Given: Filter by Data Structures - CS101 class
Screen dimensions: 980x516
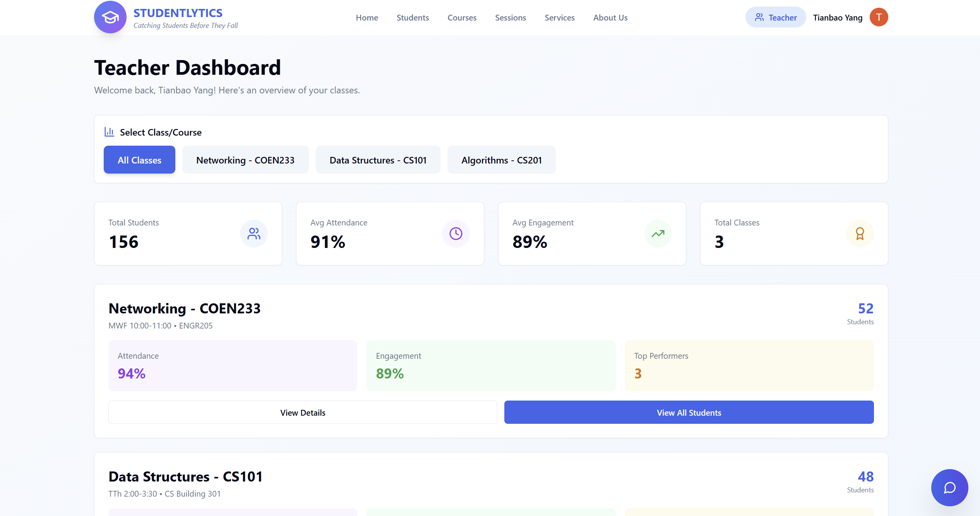Looking at the screenshot, I should pyautogui.click(x=378, y=160).
